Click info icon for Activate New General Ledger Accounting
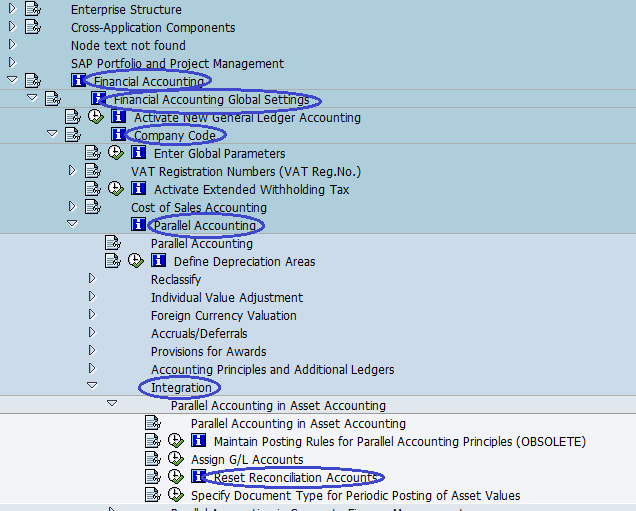The image size is (636, 511). (x=118, y=116)
